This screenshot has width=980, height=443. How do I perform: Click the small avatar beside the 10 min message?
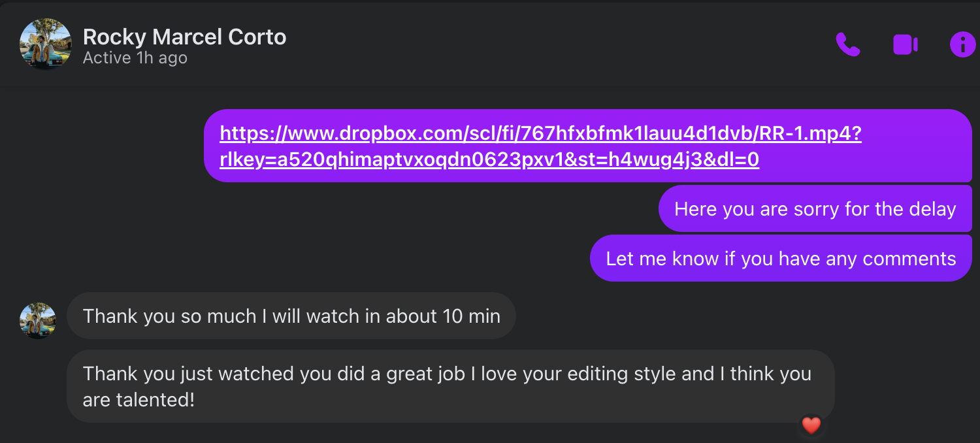38,320
